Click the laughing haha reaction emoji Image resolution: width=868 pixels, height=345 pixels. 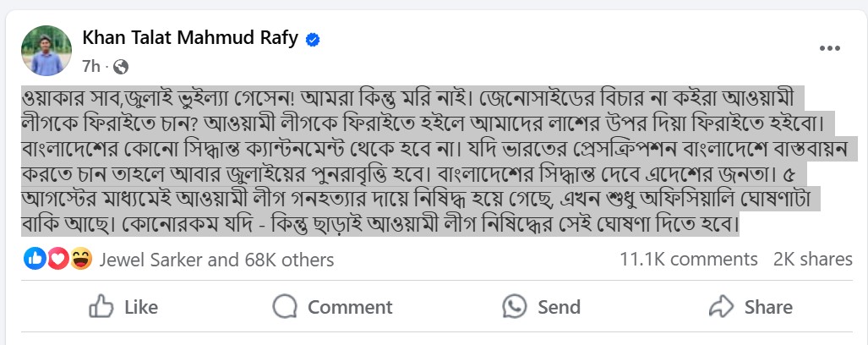click(80, 259)
